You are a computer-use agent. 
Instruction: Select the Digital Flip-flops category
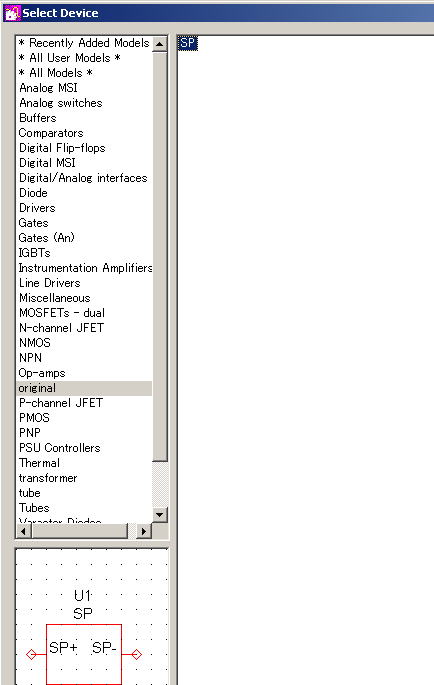pos(62,148)
